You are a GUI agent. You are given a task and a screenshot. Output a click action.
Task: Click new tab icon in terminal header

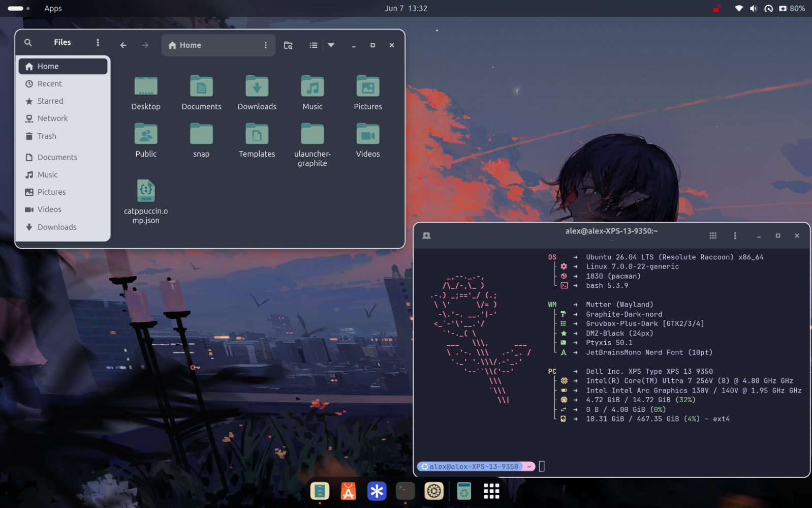[x=426, y=235]
